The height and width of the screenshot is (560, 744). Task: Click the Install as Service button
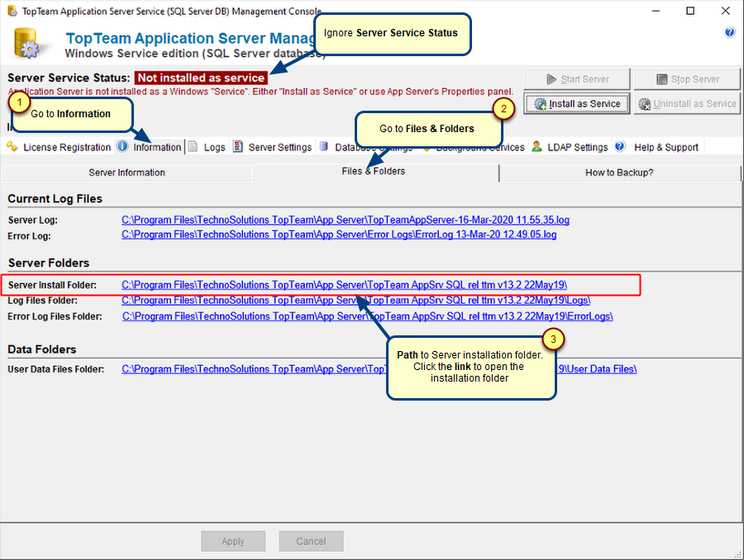pos(577,104)
